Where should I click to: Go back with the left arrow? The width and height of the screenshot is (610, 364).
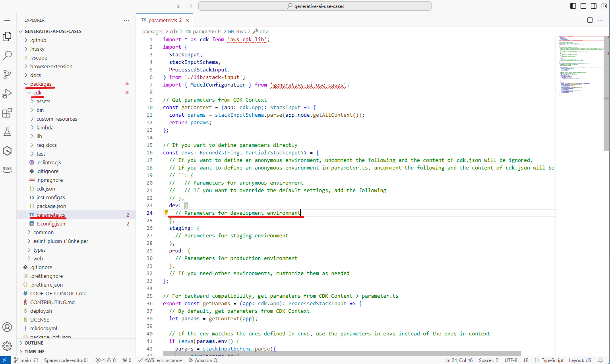[180, 6]
